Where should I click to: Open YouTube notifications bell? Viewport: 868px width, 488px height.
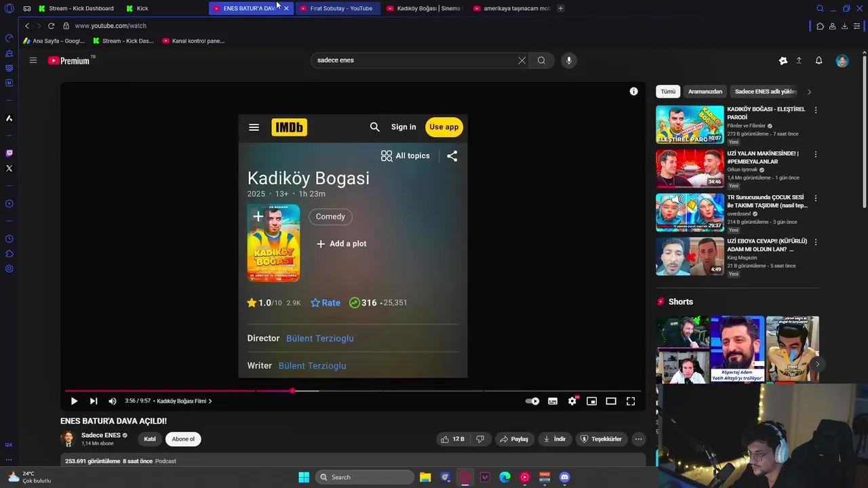pyautogui.click(x=818, y=60)
